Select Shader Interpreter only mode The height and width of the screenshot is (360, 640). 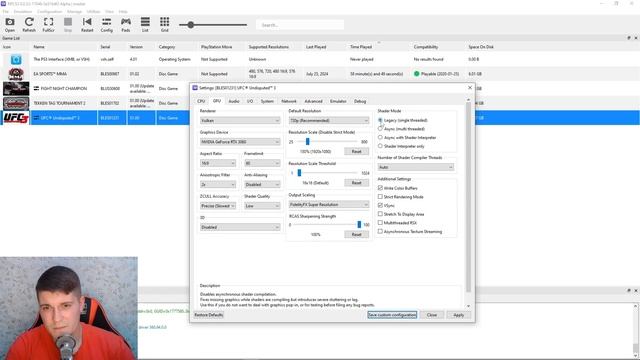(380, 146)
